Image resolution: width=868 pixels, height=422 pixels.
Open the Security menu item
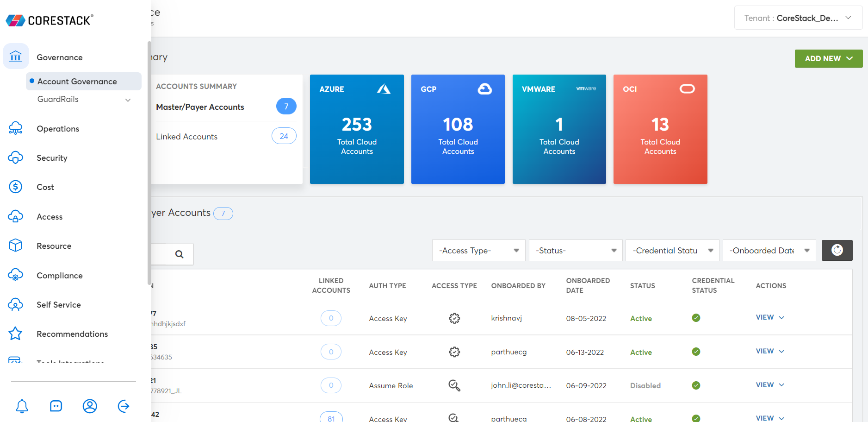coord(52,158)
